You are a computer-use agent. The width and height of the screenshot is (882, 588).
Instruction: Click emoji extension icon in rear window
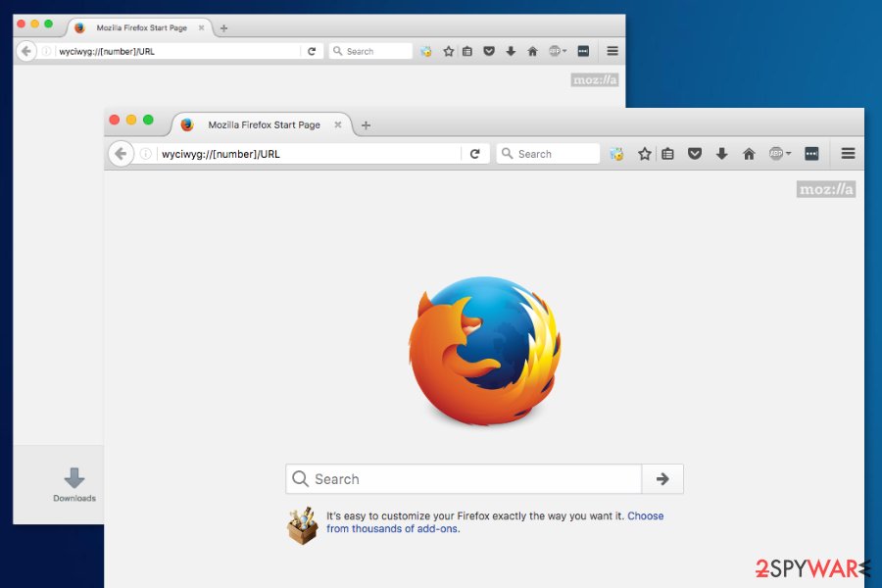[426, 51]
